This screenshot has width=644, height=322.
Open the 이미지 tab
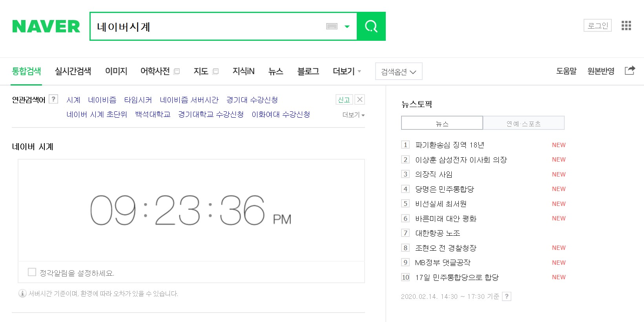116,71
